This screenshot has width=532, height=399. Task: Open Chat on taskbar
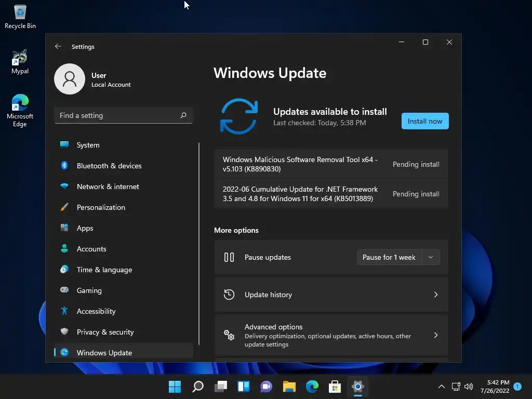tap(267, 387)
